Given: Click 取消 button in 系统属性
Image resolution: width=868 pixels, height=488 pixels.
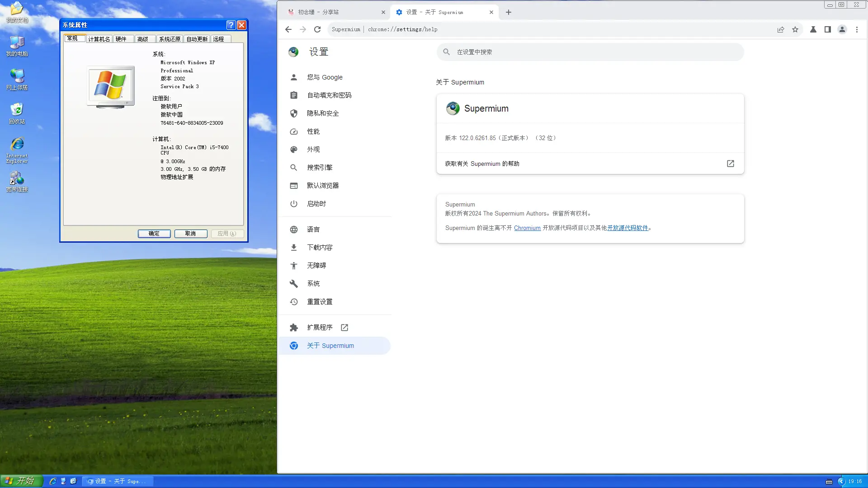Looking at the screenshot, I should 191,234.
